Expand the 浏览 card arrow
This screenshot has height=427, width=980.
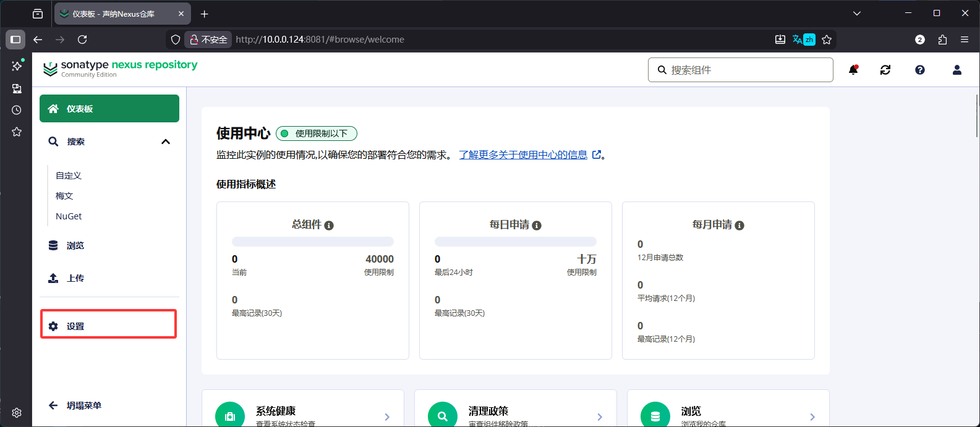[x=812, y=417]
